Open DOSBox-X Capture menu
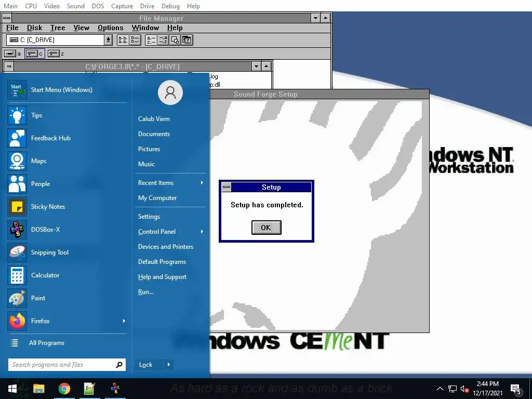This screenshot has height=399, width=532. click(x=122, y=6)
